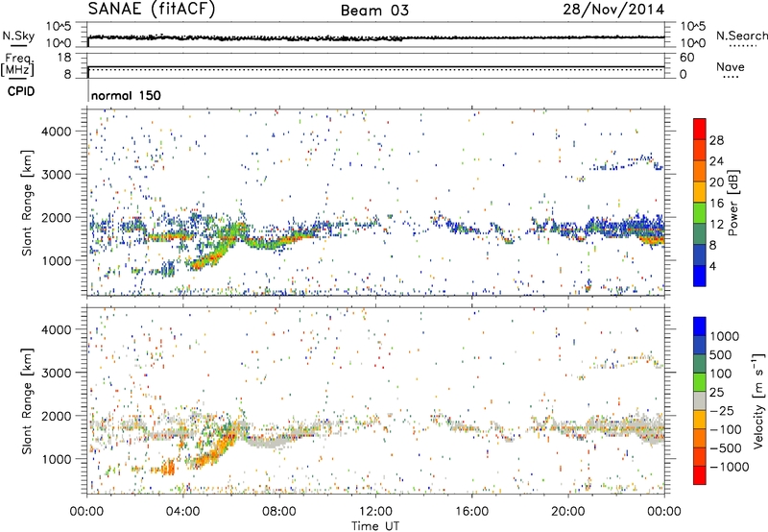
Task: Click the 'Nave' legend label
Action: (730, 66)
